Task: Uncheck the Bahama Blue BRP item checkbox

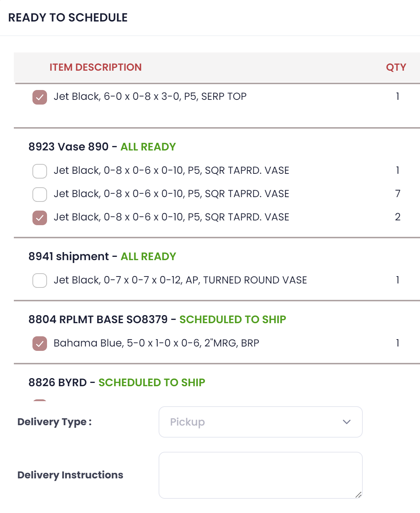Action: coord(40,344)
